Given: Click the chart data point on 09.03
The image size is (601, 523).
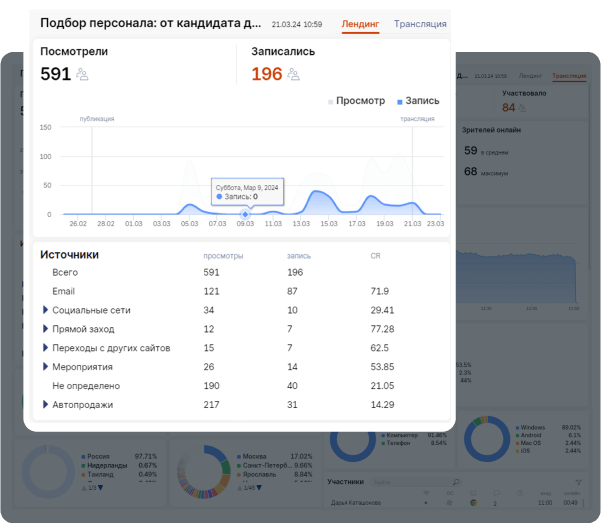Looking at the screenshot, I should coord(245,214).
